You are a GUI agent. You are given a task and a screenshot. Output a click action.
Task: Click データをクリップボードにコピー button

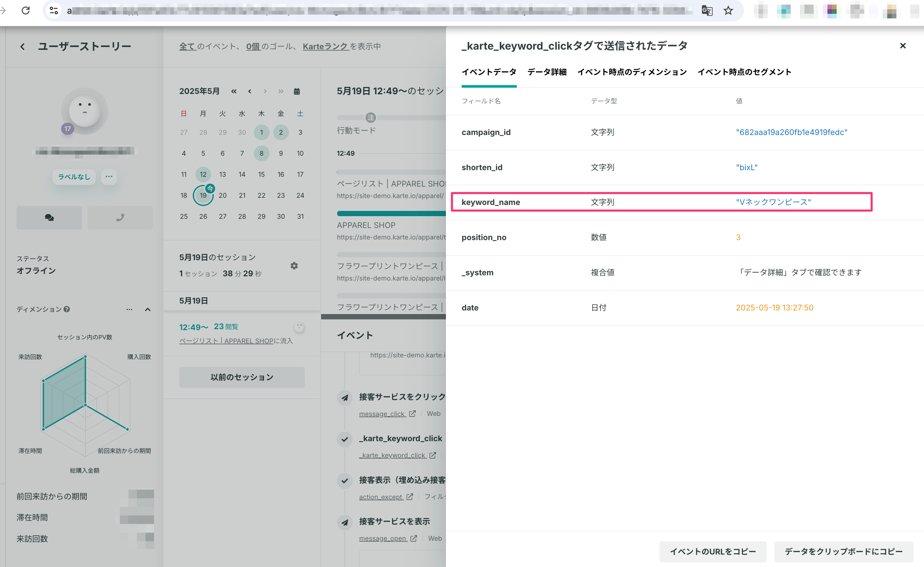point(843,551)
